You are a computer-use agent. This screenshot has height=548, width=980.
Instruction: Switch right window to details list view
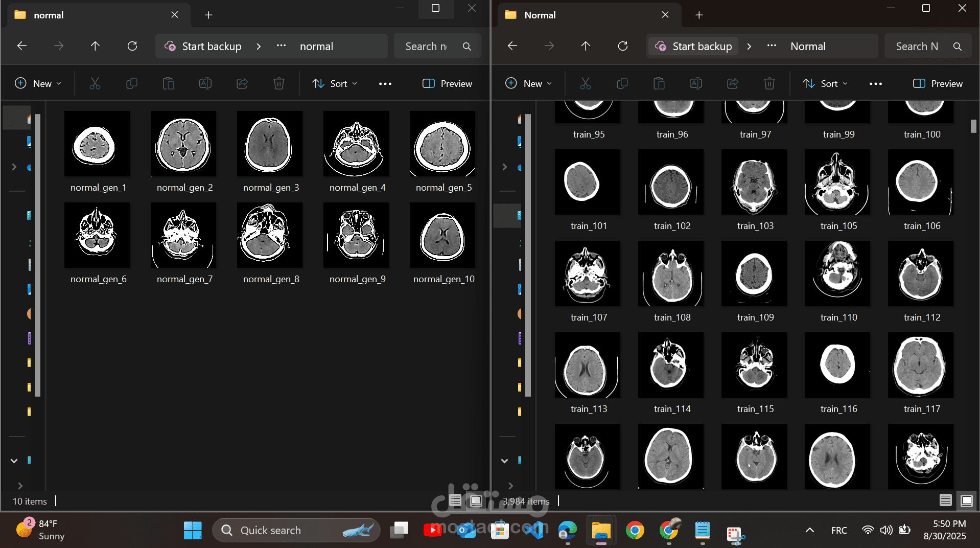(x=945, y=500)
